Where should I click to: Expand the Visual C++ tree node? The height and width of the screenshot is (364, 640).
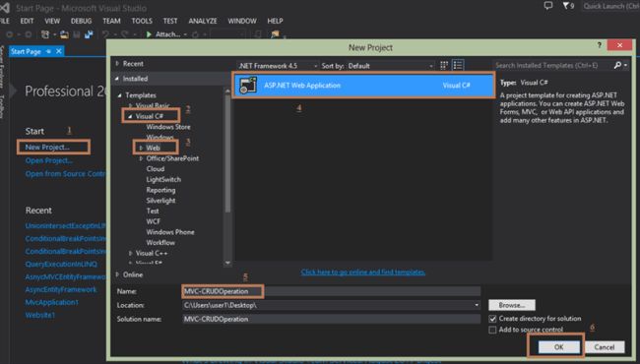coord(131,253)
